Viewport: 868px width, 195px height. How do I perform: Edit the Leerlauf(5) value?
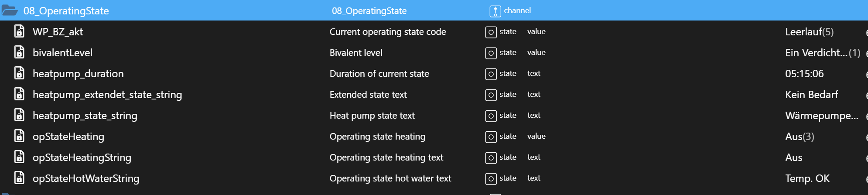809,32
